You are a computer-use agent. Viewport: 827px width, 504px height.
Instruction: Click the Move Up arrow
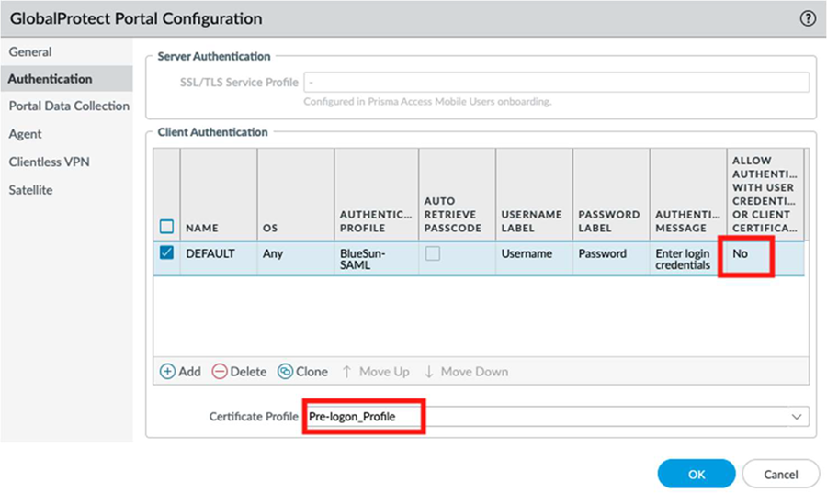click(x=346, y=372)
